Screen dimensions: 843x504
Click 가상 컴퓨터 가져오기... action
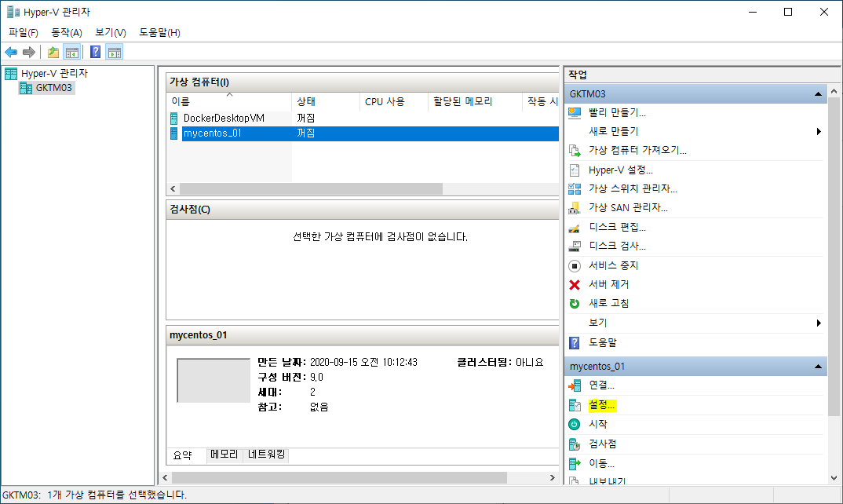637,151
